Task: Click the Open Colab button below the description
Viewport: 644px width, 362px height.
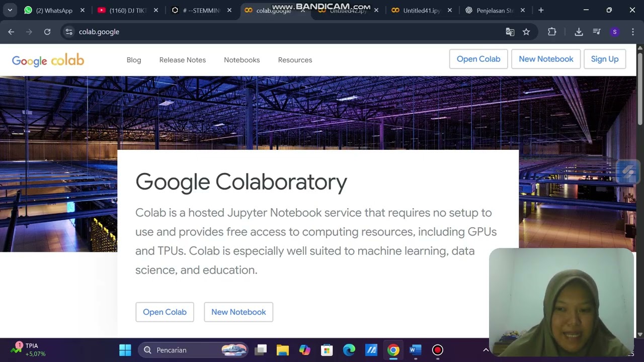Action: coord(165,312)
